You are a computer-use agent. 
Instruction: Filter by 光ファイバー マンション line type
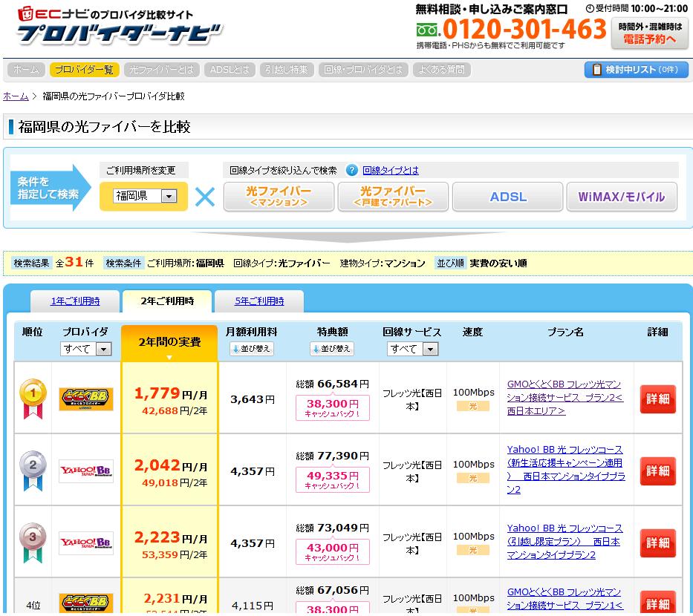(279, 197)
